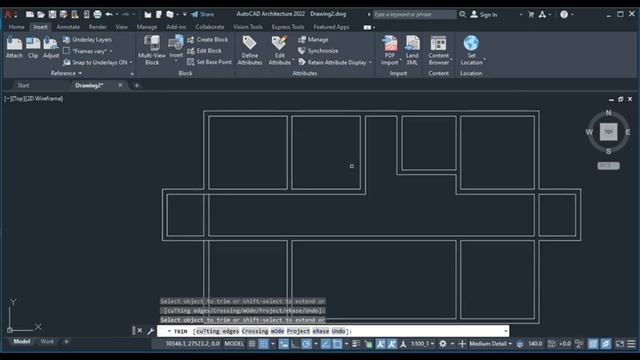Click the Attach reference tool
Viewport: 640px width, 360px height.
click(x=14, y=47)
